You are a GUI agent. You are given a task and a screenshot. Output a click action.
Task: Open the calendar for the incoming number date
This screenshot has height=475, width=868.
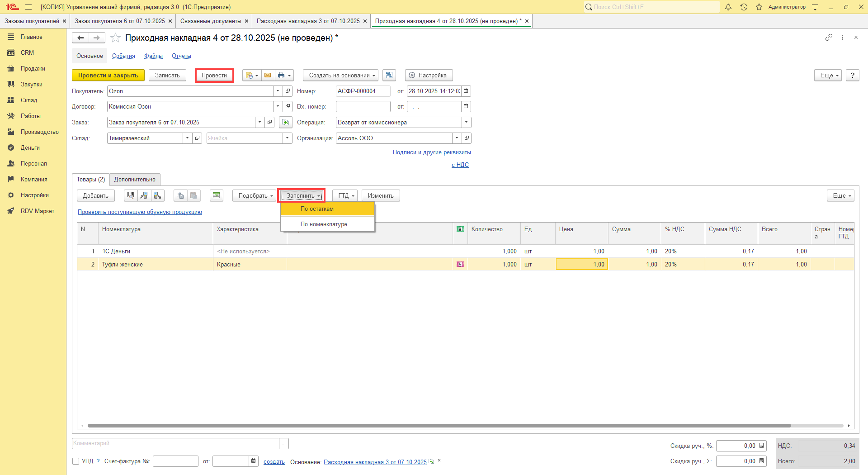point(466,106)
